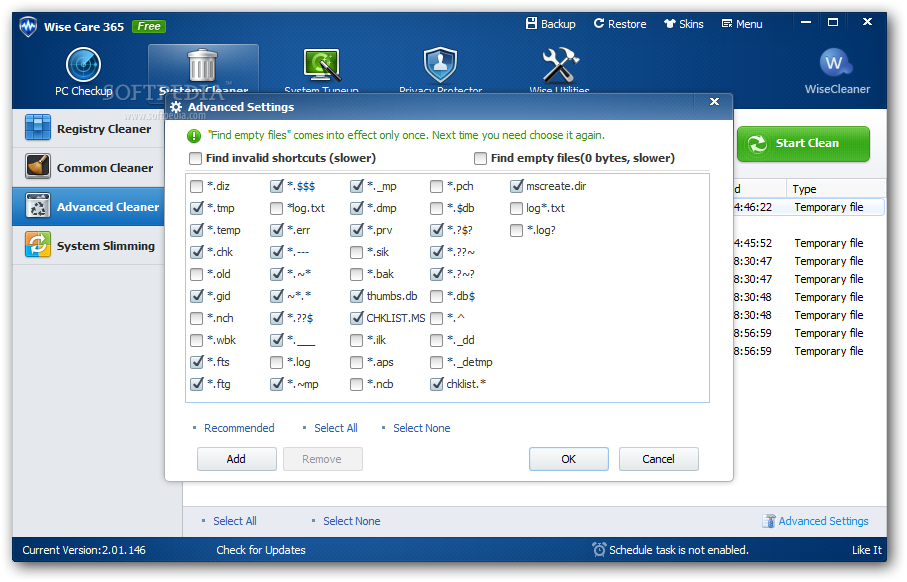This screenshot has width=907, height=582.
Task: Check the *._detmp checkbox
Action: tap(437, 362)
